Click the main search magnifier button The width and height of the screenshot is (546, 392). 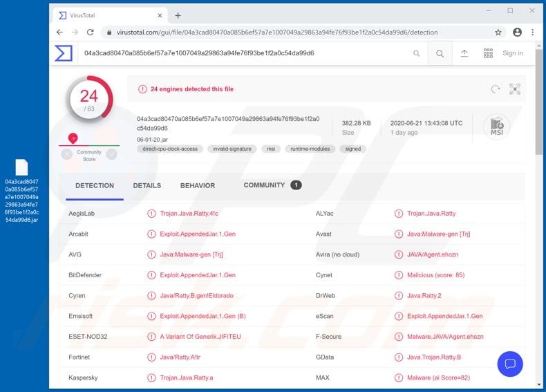[x=440, y=53]
